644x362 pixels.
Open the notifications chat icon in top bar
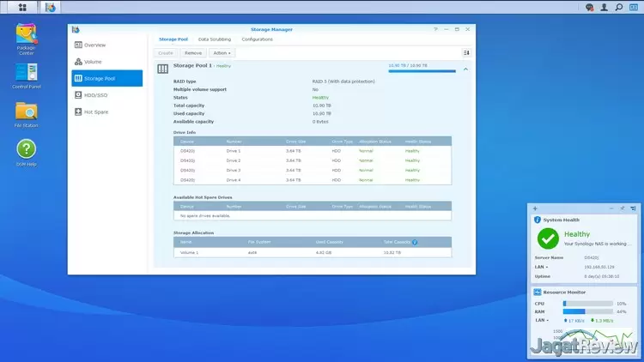tap(589, 7)
